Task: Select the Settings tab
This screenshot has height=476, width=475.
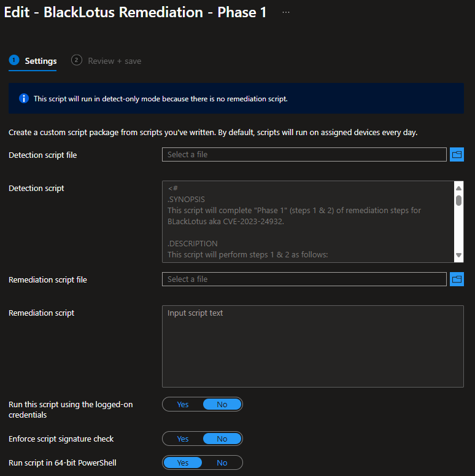Action: (x=41, y=61)
